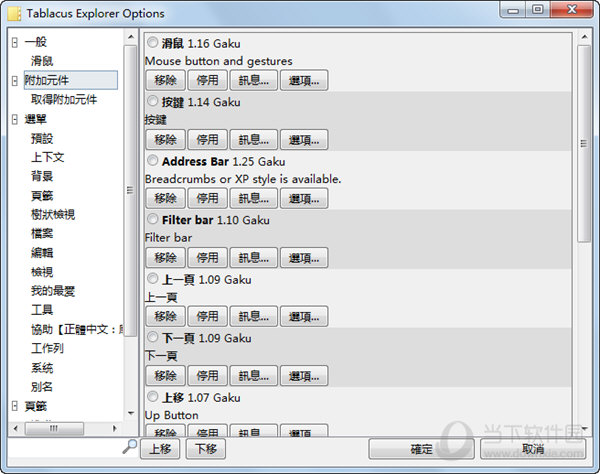Open 選項 for the Address Bar add-on
The width and height of the screenshot is (600, 474).
point(304,198)
